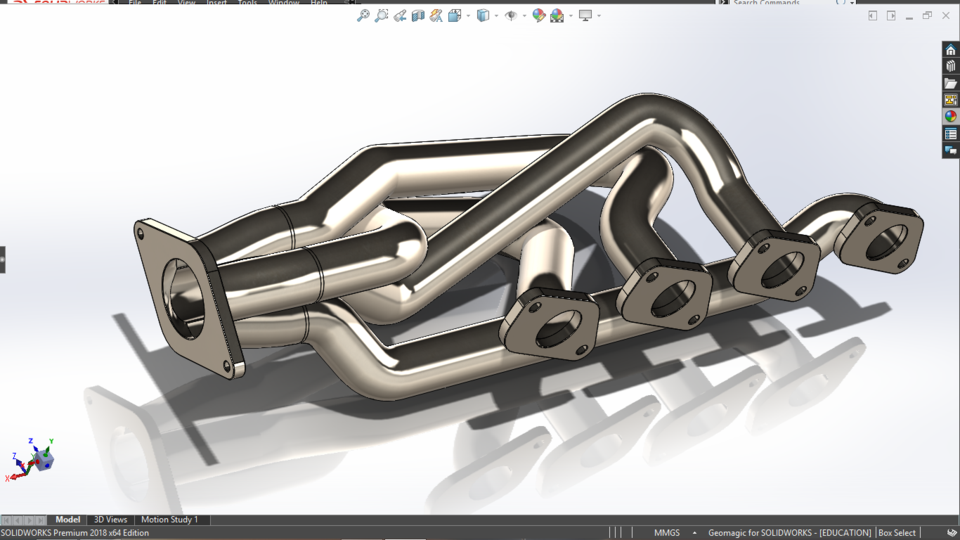Select the Zoom to Area tool
Screen dimensions: 960x540
pos(381,15)
